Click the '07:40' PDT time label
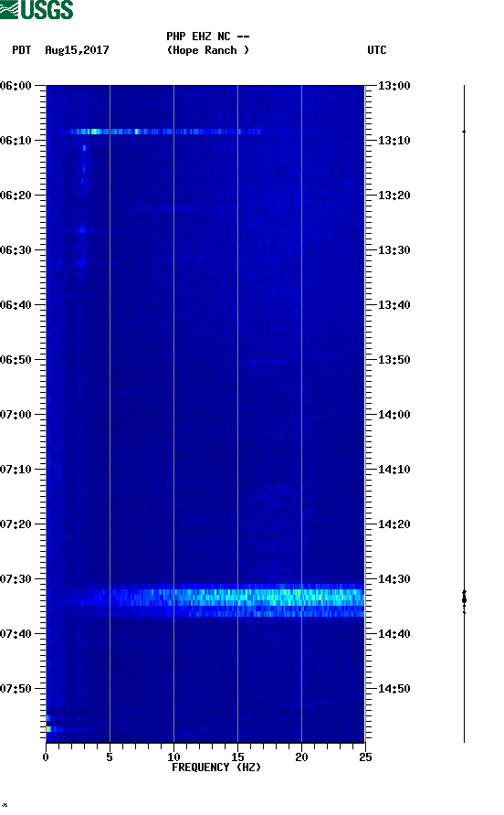 click(16, 634)
